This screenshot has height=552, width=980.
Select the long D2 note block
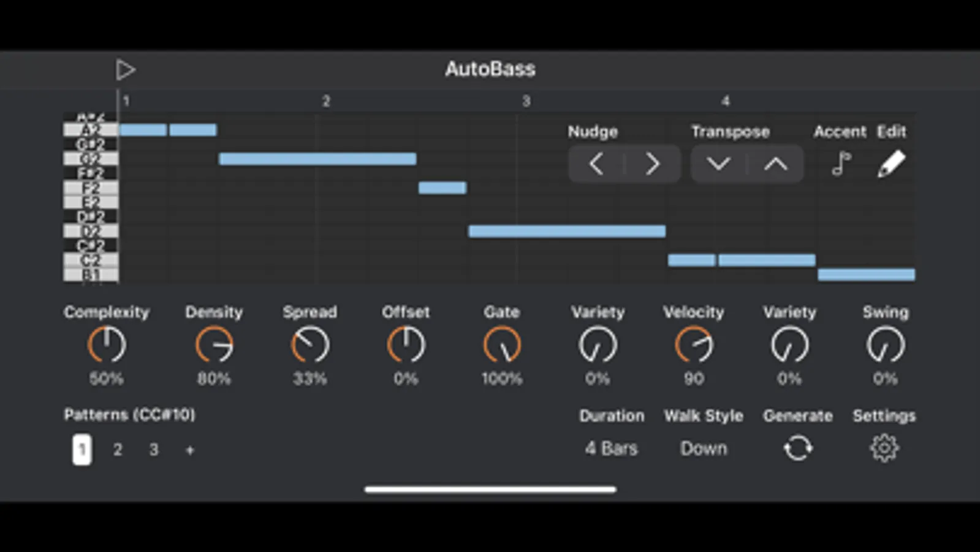(x=567, y=231)
